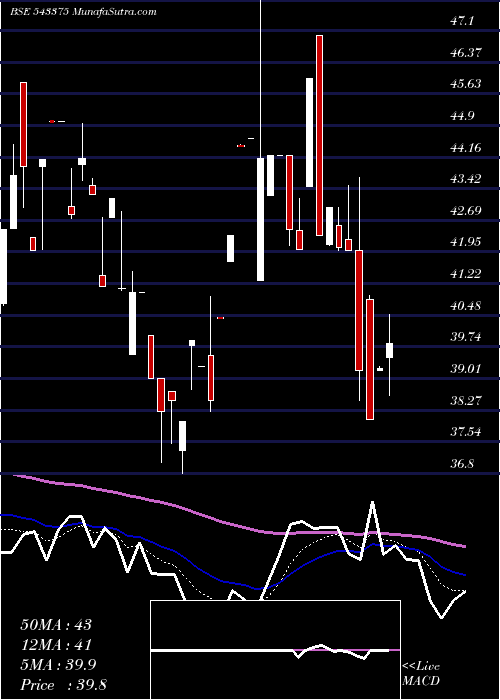Click the '12MA : 41' reading
This screenshot has height=700, width=500.
coord(56,644)
